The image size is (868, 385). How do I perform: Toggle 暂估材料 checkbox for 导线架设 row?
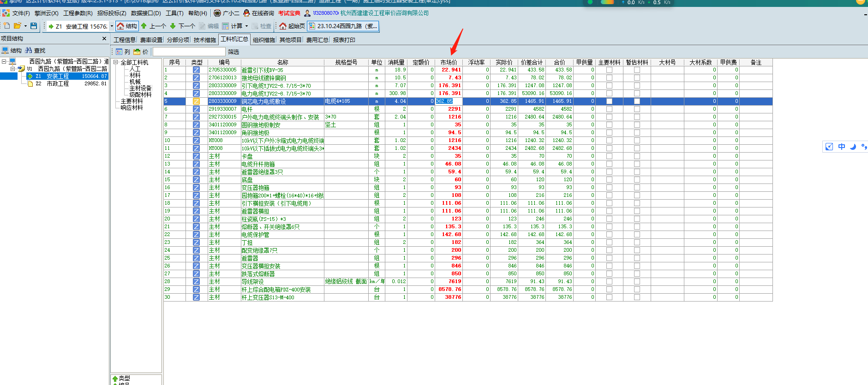pos(637,282)
